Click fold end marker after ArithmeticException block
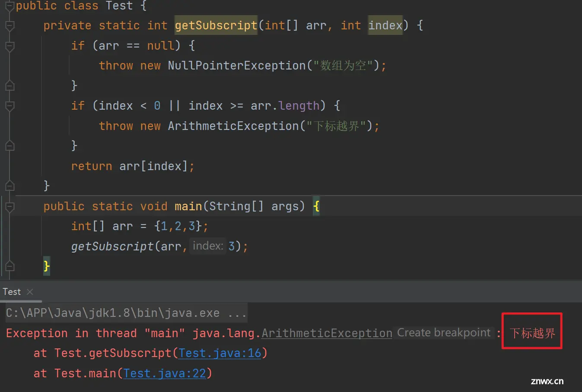Screen dimensions: 582x392 [10, 145]
